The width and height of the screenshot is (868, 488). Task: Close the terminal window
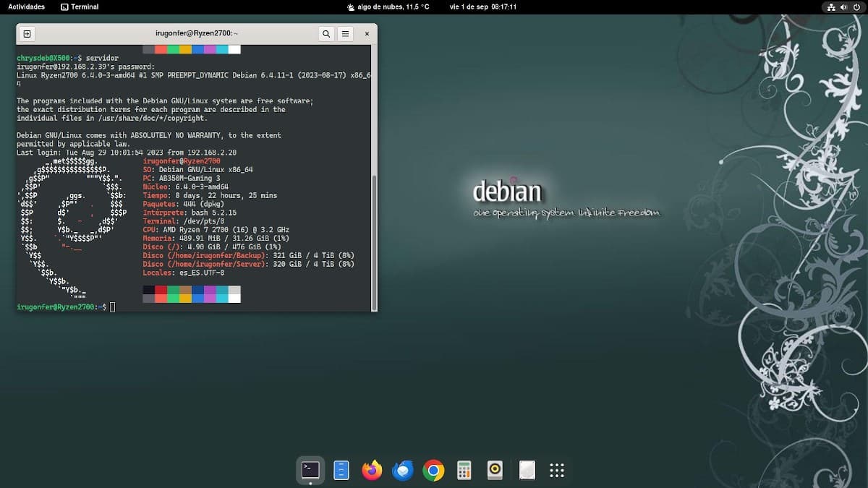[367, 33]
